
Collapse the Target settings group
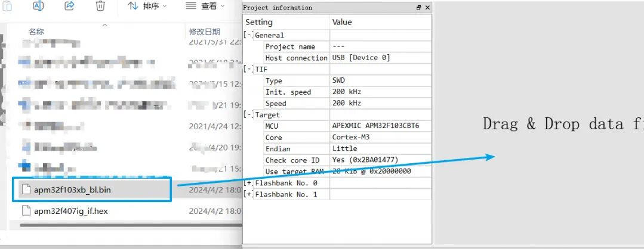point(248,115)
